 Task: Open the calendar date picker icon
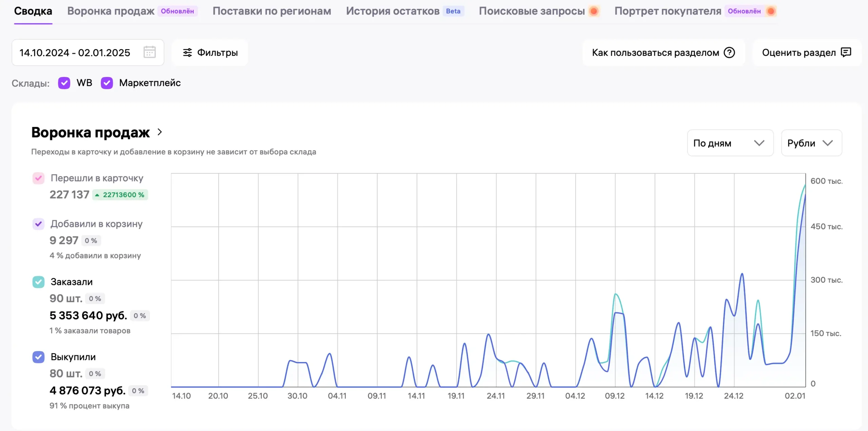click(x=150, y=53)
